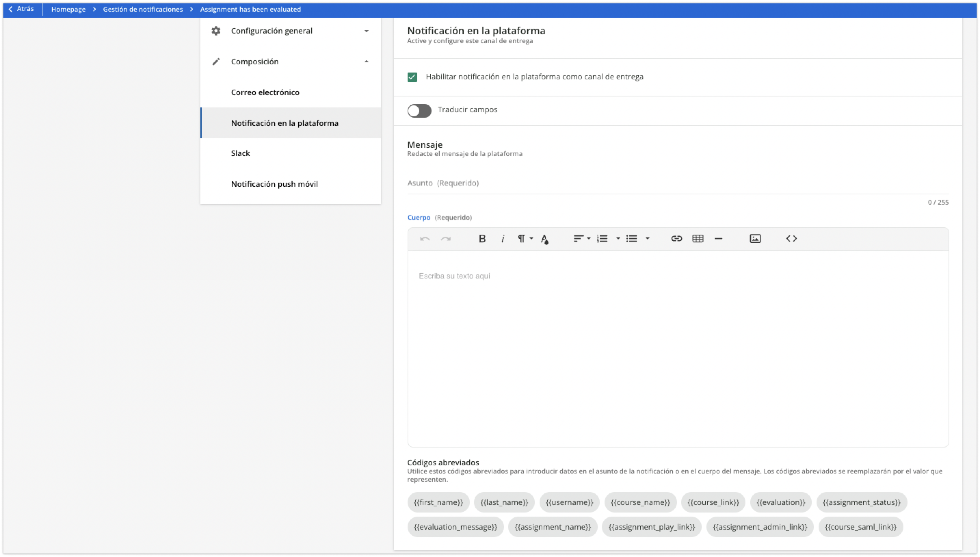Image resolution: width=980 pixels, height=557 pixels.
Task: Open the Correo electrónico composition settings
Action: coord(265,92)
